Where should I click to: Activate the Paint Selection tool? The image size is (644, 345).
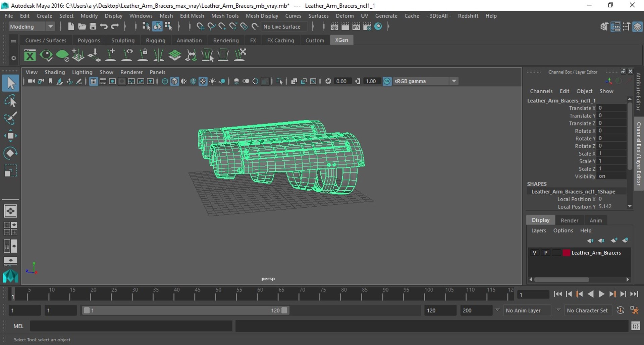point(10,118)
